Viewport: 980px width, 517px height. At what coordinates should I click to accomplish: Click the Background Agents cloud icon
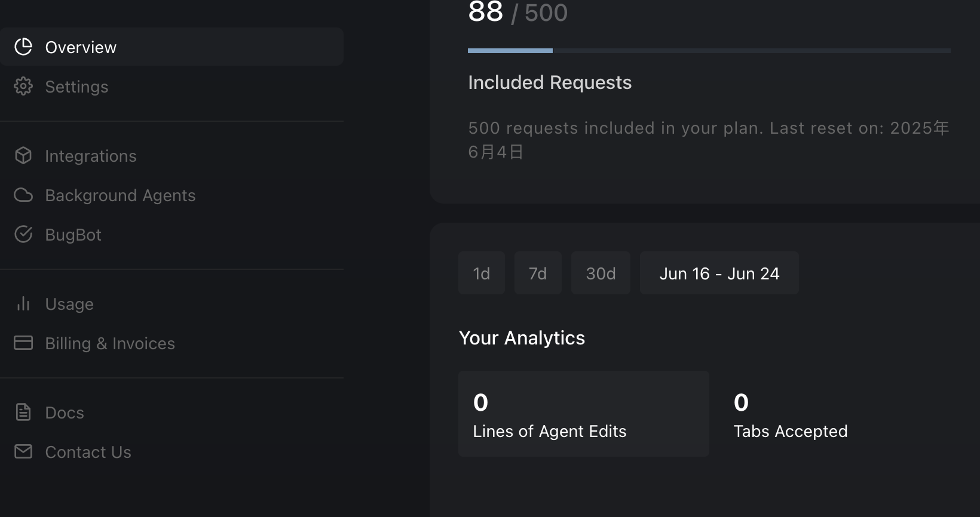point(23,195)
